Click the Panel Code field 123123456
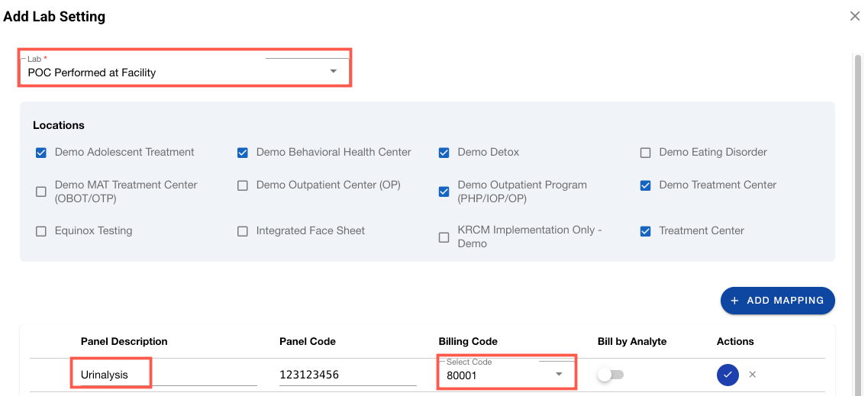This screenshot has width=868, height=396. coord(347,375)
